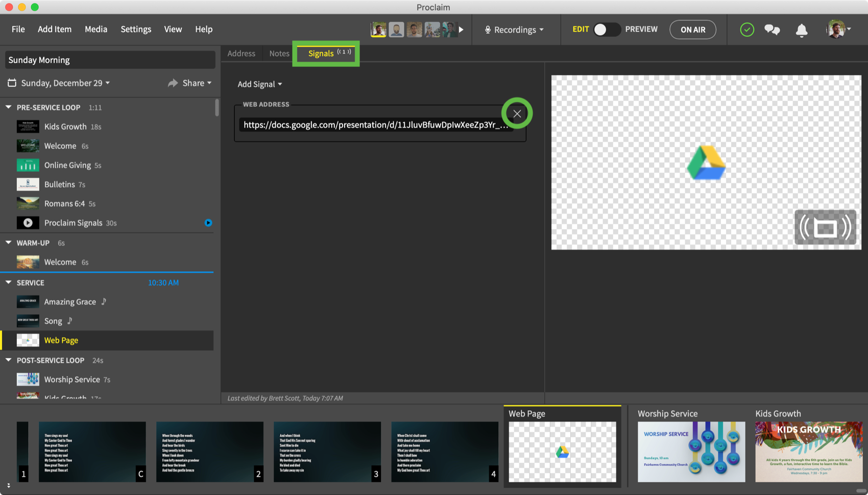Select the Amazing Grace service item

point(70,302)
